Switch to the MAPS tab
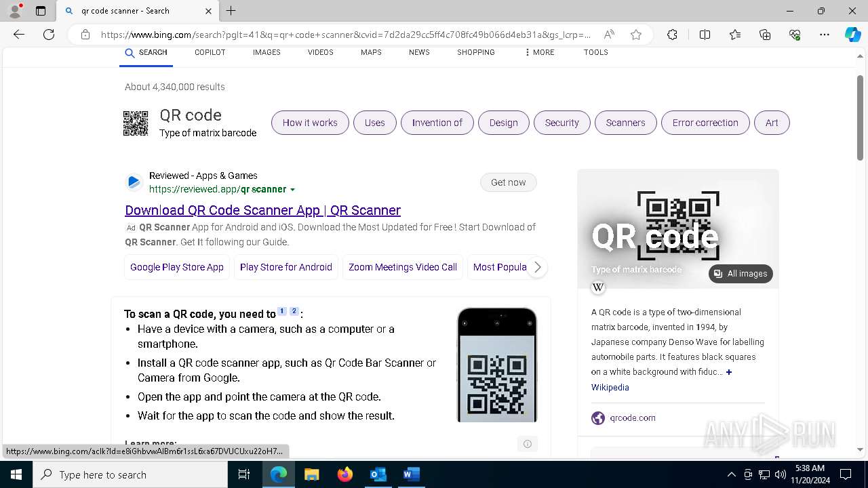The height and width of the screenshot is (488, 868). pos(371,53)
